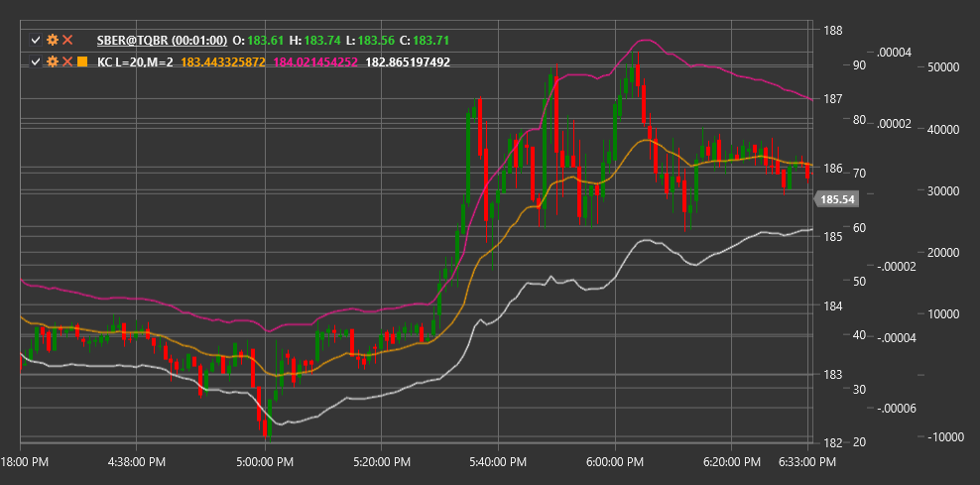Click the 50000 volume axis label
This screenshot has width=980, height=485.
coord(942,68)
